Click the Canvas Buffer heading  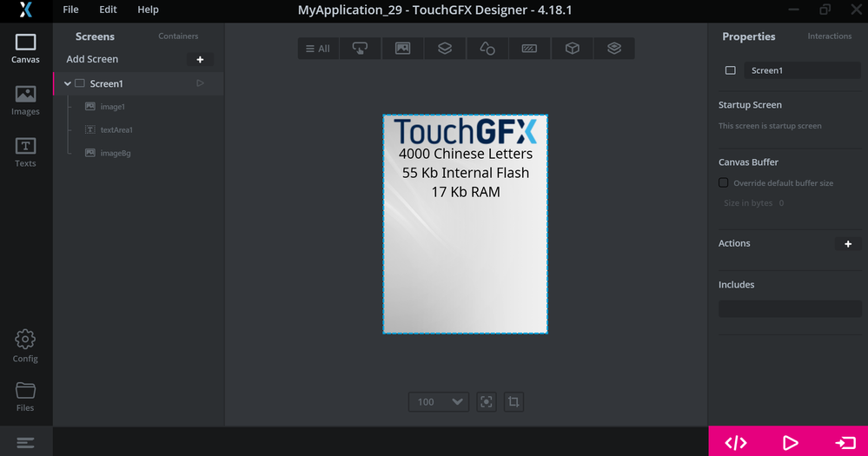(748, 162)
